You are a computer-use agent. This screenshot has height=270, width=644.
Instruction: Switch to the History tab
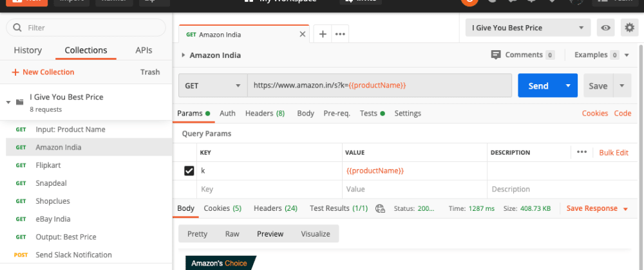pyautogui.click(x=28, y=50)
